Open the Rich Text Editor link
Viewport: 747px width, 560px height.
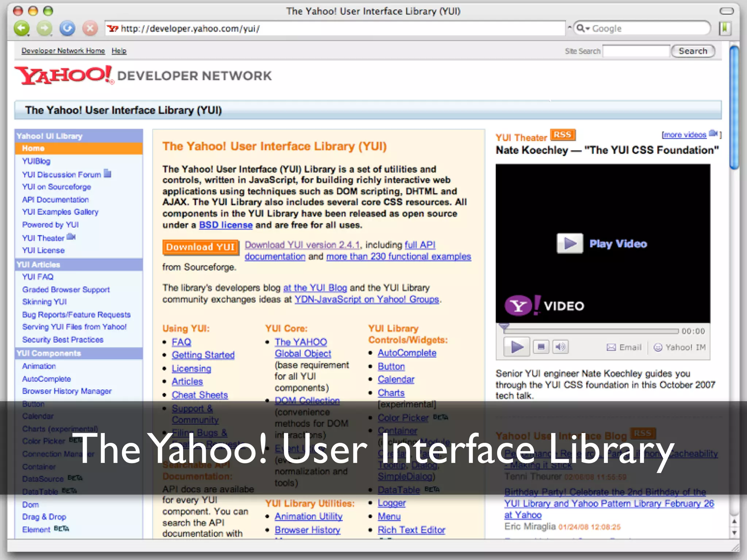pos(411,530)
